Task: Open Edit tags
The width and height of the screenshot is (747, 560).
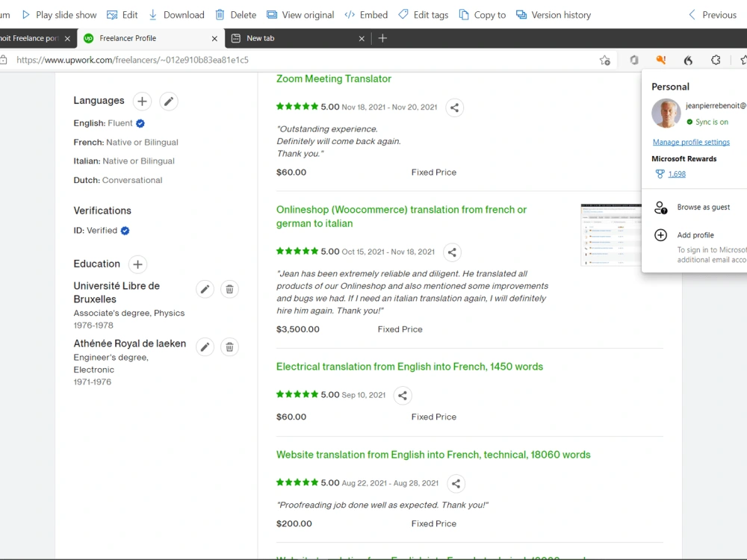Action: tap(424, 15)
